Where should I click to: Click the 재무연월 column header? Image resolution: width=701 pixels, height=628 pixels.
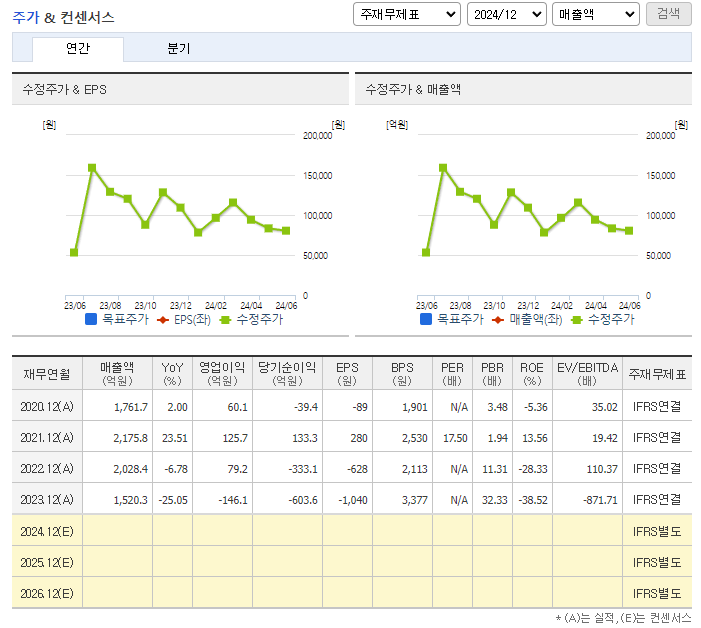47,374
